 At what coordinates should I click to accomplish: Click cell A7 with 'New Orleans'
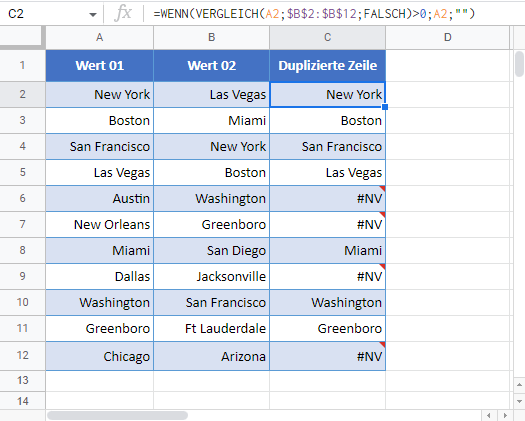pos(99,225)
